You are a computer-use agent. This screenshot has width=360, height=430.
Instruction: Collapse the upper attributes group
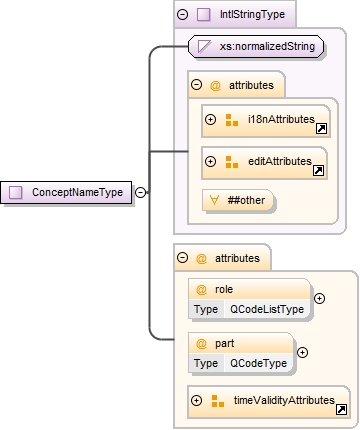point(196,85)
